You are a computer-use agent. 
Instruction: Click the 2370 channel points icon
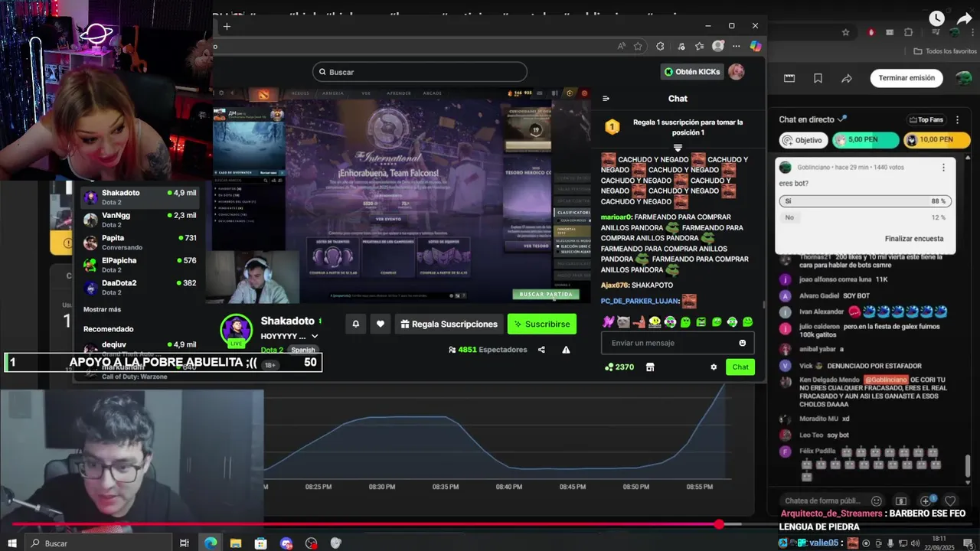[609, 367]
